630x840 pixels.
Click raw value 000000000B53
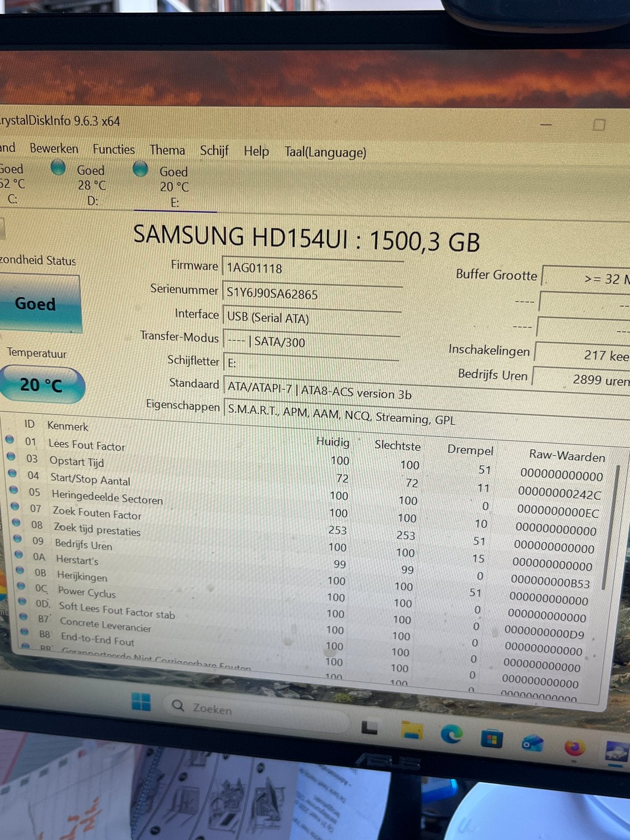[x=550, y=582]
